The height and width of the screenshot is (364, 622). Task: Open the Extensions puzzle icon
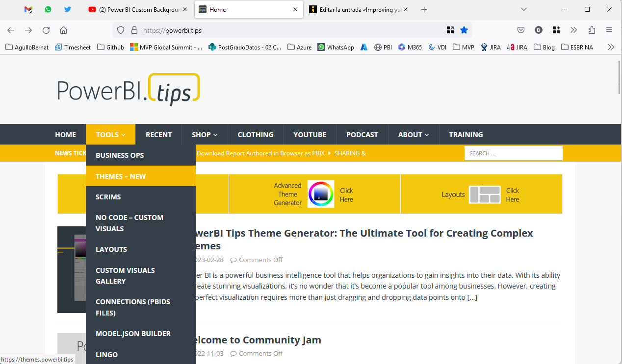pyautogui.click(x=591, y=30)
